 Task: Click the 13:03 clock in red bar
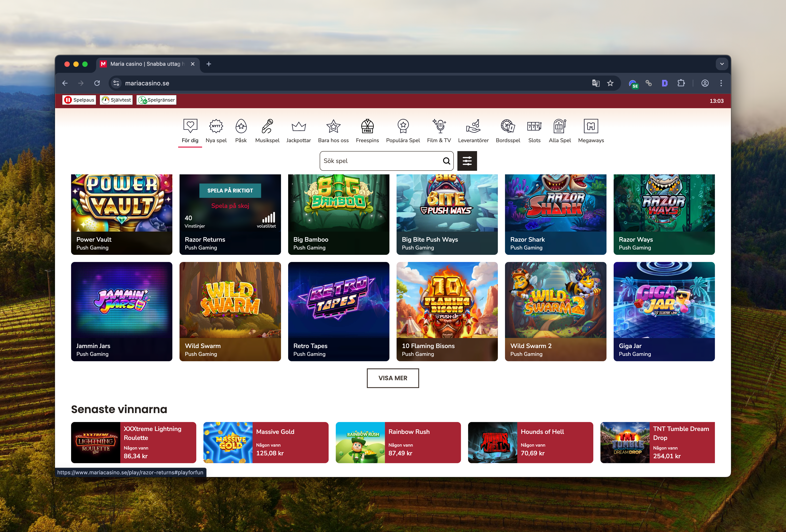pos(716,101)
